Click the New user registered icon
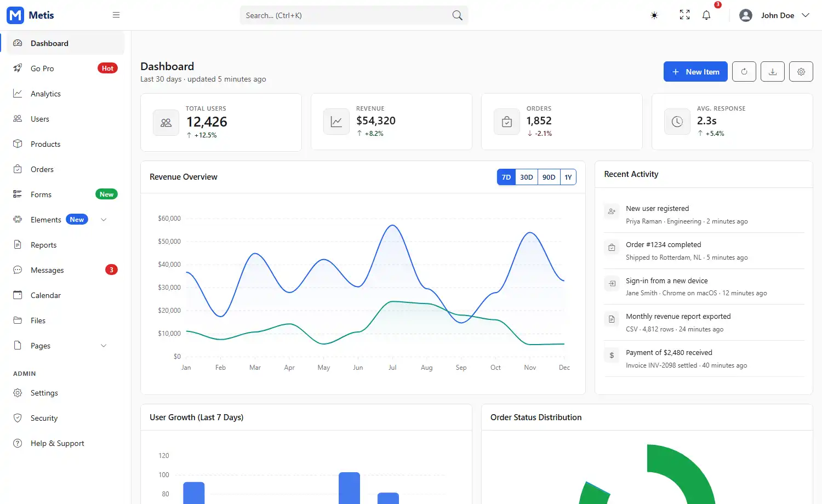The height and width of the screenshot is (504, 822). click(x=612, y=211)
